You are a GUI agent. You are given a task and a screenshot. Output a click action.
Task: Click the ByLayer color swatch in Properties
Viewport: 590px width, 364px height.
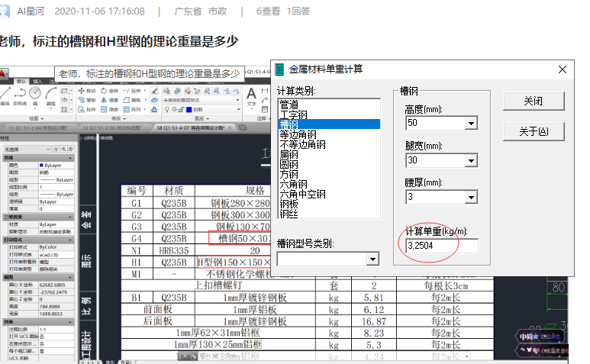click(41, 165)
